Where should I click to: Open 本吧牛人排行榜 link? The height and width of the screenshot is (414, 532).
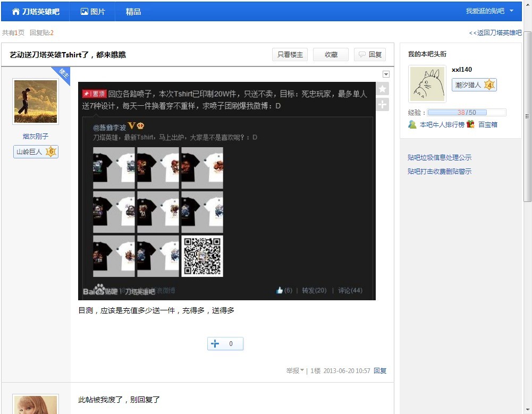point(442,124)
